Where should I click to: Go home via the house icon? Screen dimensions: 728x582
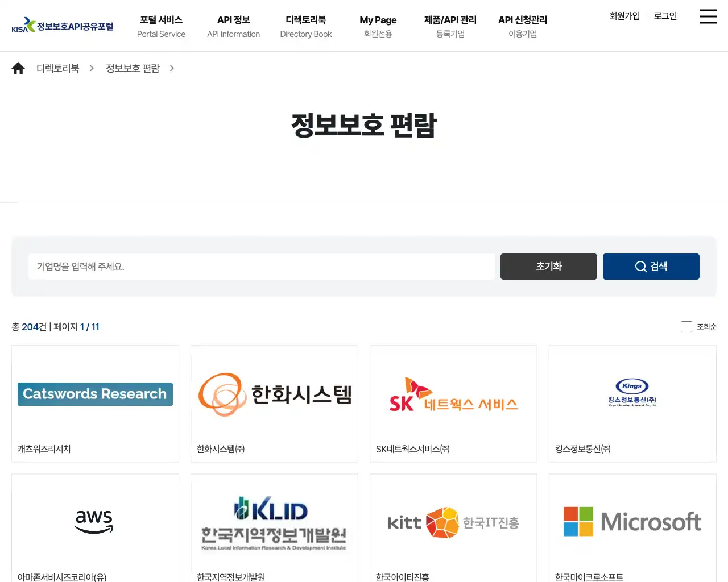[18, 68]
